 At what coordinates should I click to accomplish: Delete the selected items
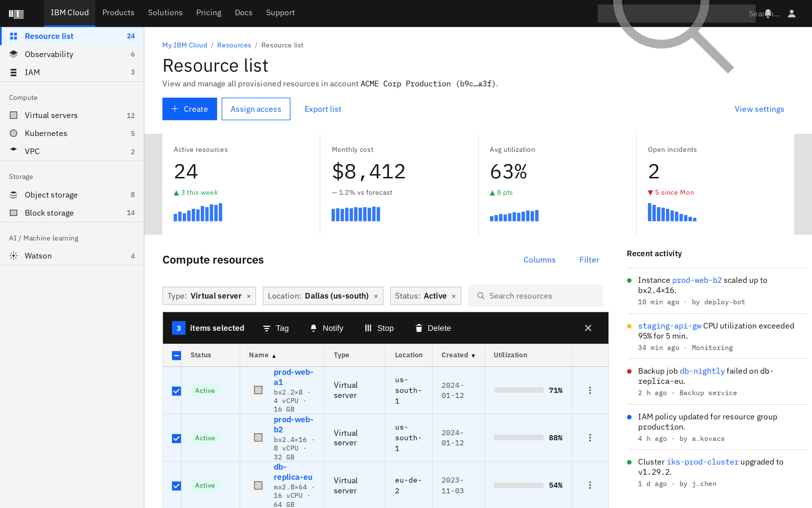pos(433,328)
